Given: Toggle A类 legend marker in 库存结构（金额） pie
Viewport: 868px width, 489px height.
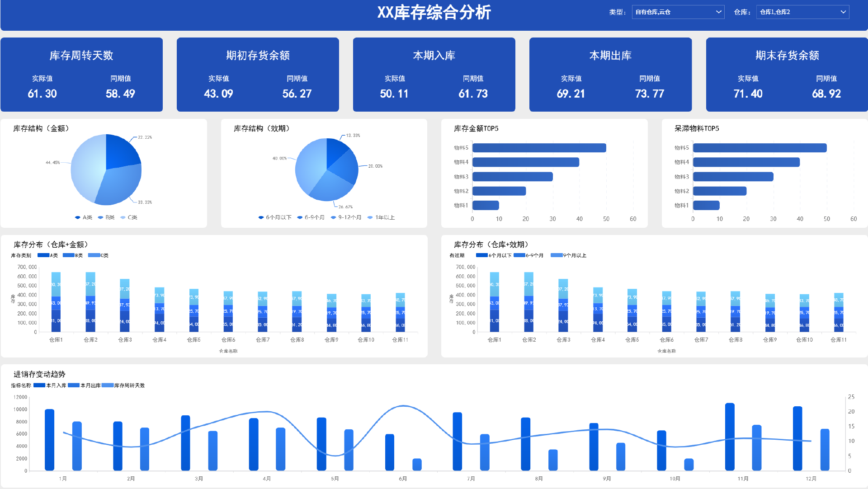Looking at the screenshot, I should click(x=78, y=217).
